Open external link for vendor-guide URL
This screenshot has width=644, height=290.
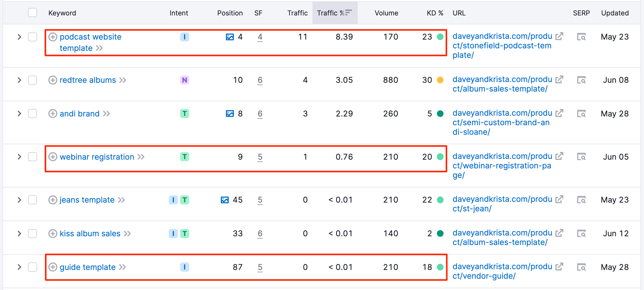559,267
